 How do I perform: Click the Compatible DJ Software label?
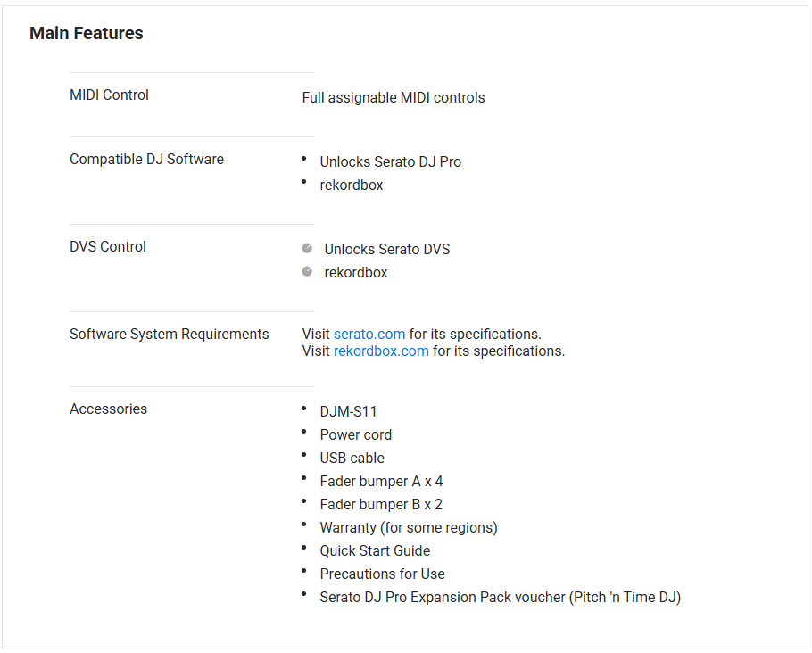click(147, 160)
